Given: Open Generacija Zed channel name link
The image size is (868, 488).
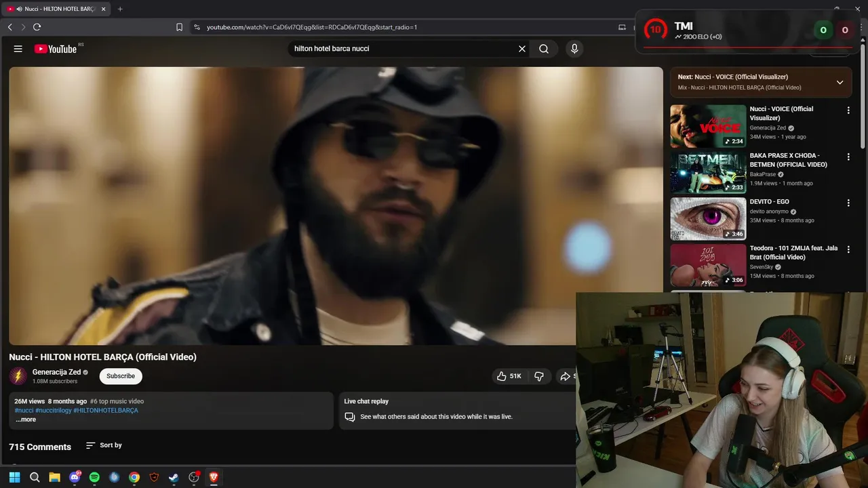Looking at the screenshot, I should [56, 372].
